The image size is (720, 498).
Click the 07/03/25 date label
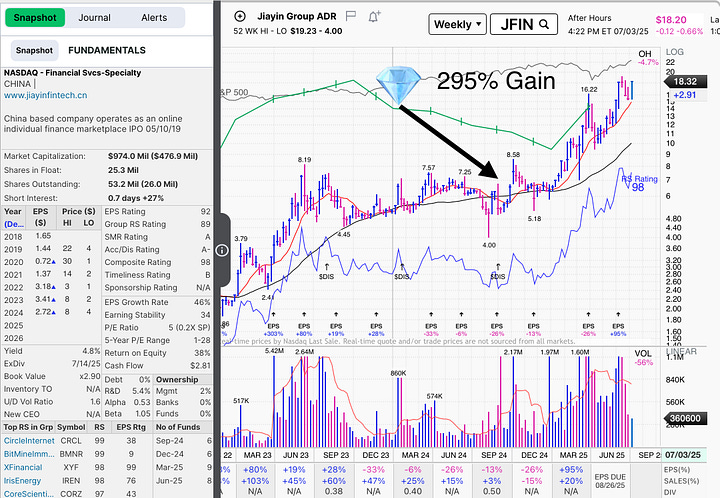683,455
